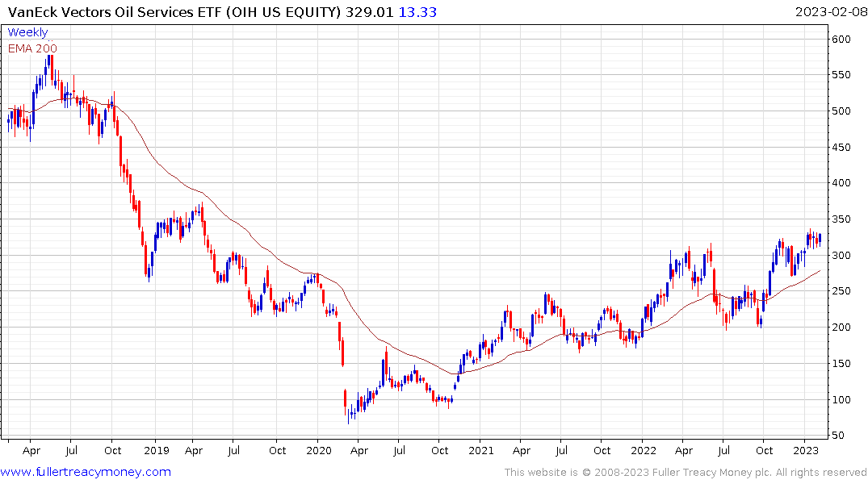This screenshot has height=484, width=868.
Task: Click the March 2020 low candlestick near 70
Action: click(x=349, y=415)
